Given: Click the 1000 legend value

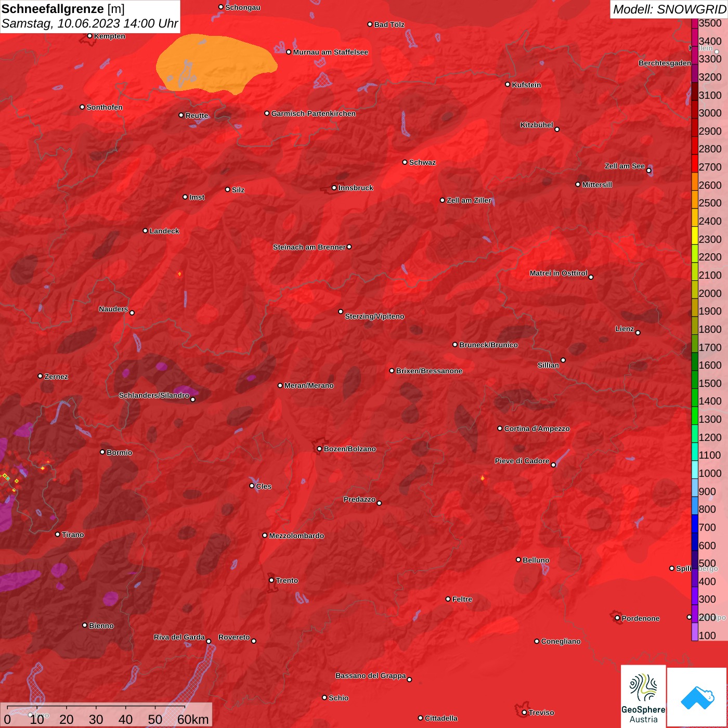Looking at the screenshot, I should coord(710,473).
